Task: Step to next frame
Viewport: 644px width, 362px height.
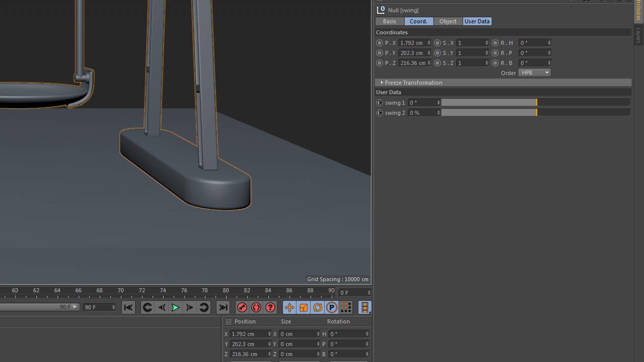Action: coord(190,307)
